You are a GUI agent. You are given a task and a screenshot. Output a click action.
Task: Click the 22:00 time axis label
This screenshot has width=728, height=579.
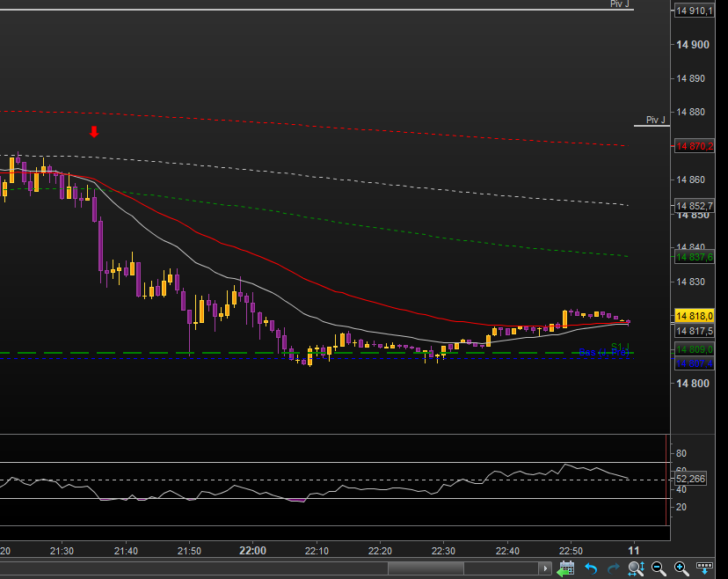pyautogui.click(x=252, y=551)
